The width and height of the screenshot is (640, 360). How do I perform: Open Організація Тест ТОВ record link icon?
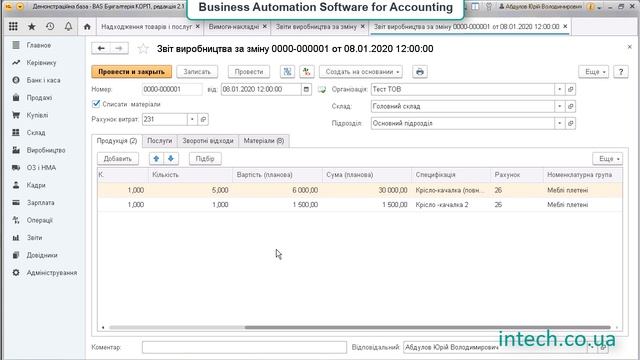pos(571,89)
